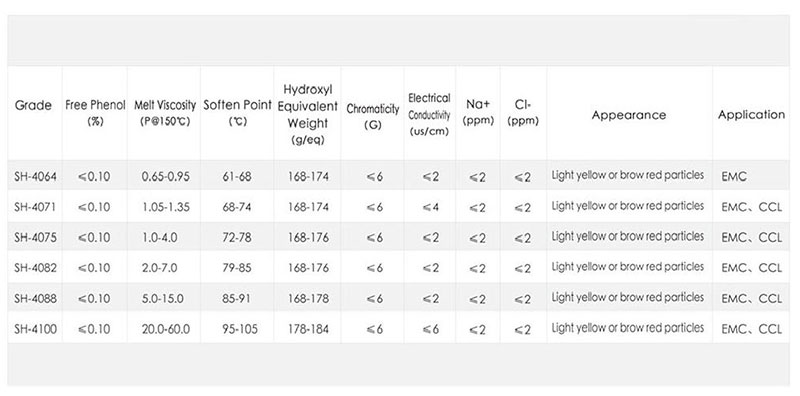The image size is (800, 396).
Task: Click the Grade column header
Action: [x=33, y=106]
